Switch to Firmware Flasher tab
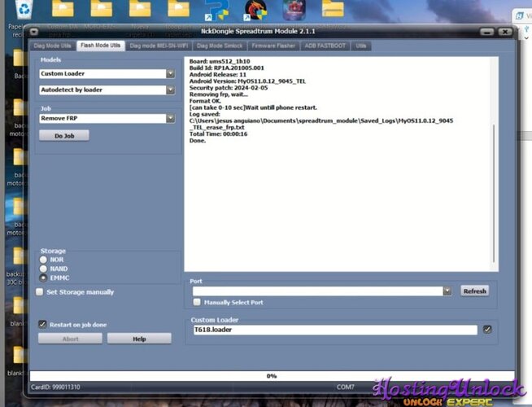This screenshot has width=532, height=407. (273, 46)
